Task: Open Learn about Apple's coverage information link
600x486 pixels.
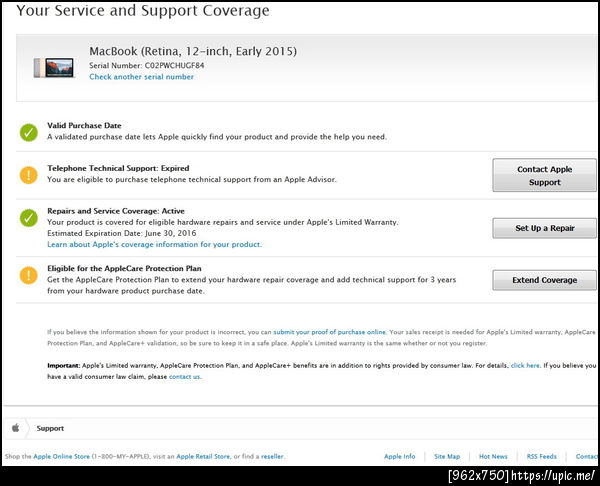Action: [155, 245]
